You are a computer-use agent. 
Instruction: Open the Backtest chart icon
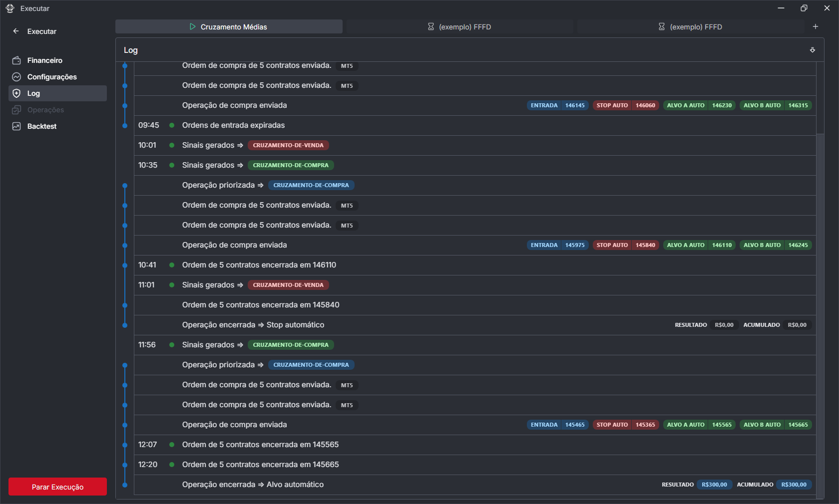click(16, 126)
